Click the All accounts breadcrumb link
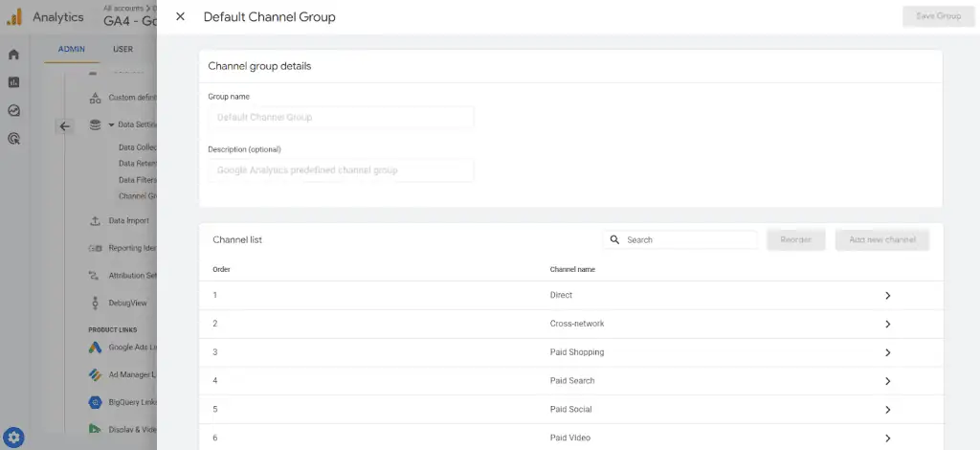This screenshot has width=980, height=450. point(123,8)
